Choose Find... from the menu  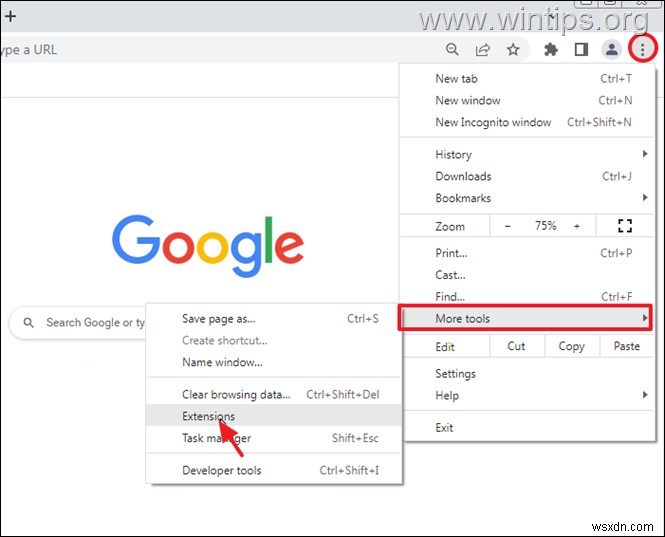click(527, 296)
